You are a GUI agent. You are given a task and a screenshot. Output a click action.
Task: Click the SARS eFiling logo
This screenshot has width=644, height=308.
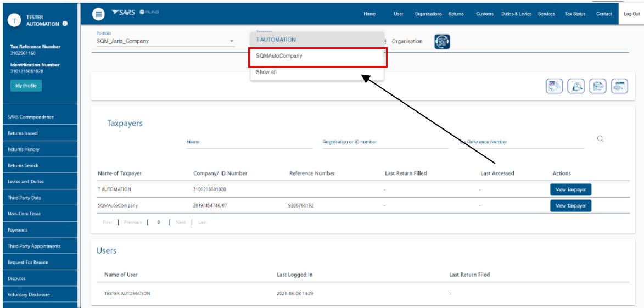pos(135,12)
